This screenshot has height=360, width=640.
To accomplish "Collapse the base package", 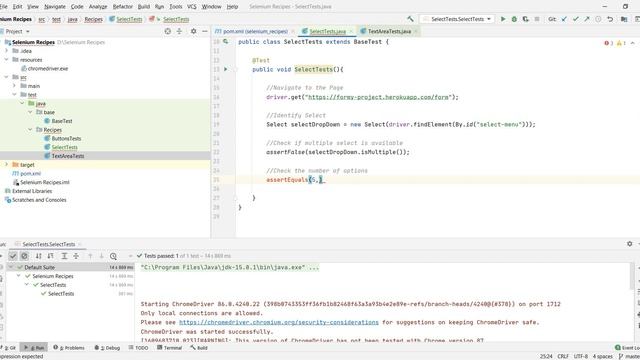I will coord(30,112).
